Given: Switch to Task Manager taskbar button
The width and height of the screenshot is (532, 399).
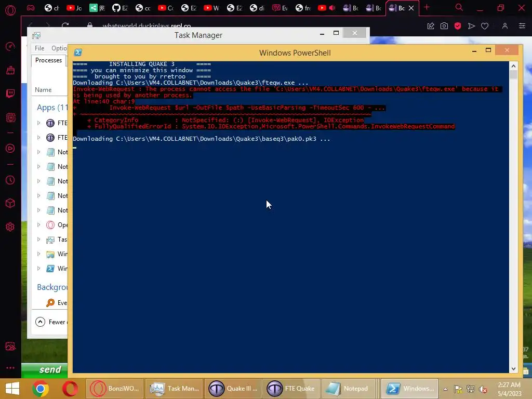Looking at the screenshot, I should [175, 389].
